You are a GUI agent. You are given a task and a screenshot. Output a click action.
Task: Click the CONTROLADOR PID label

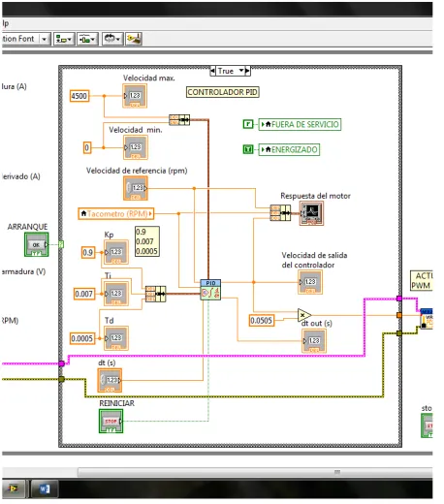[223, 92]
